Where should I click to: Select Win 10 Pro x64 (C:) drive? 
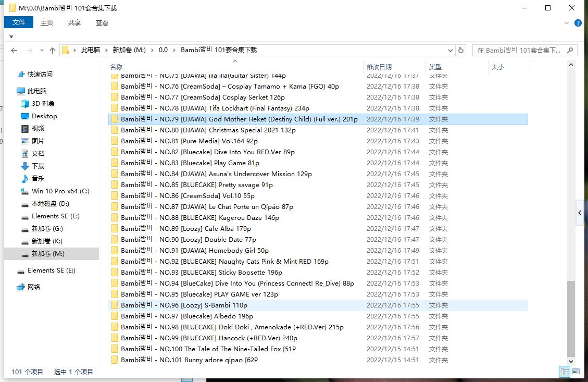tap(60, 191)
